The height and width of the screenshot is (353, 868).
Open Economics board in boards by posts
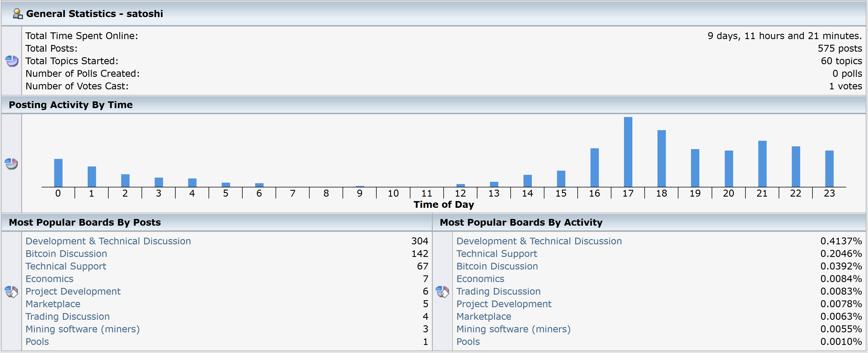pos(49,279)
